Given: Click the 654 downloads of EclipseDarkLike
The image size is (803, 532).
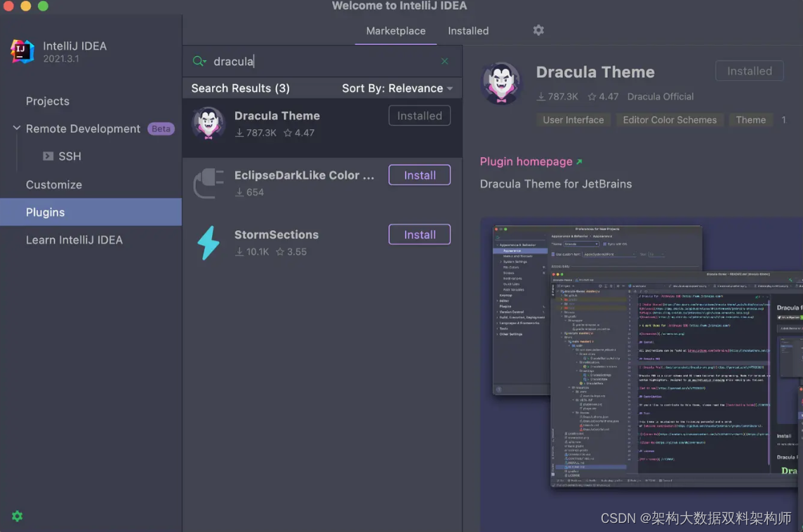Looking at the screenshot, I should (249, 192).
